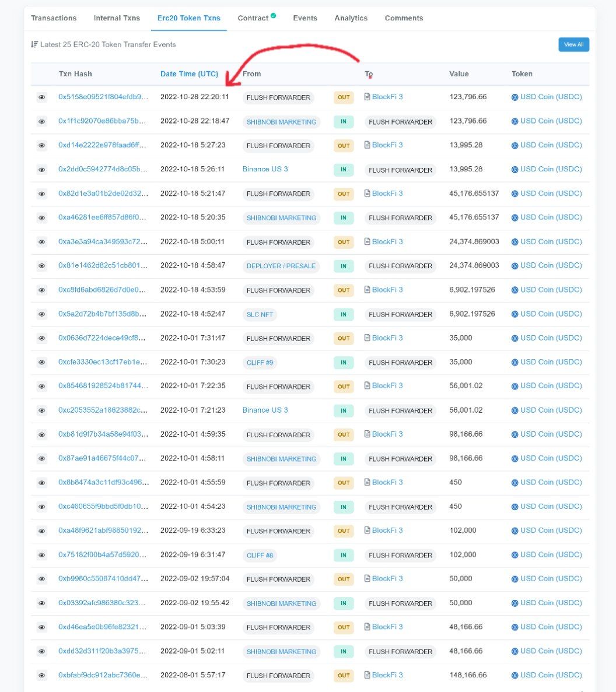Open the SLC NFT sender label
Viewport: 616px width, 692px height.
[x=260, y=315]
